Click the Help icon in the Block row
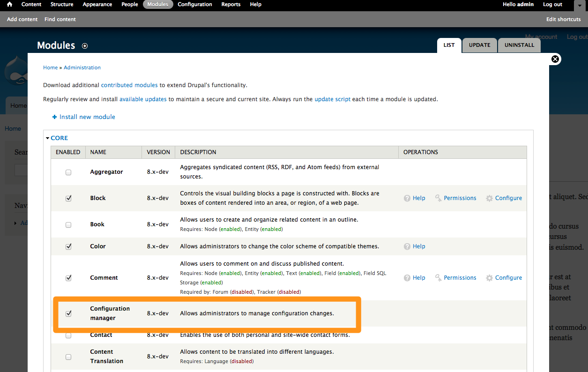 coord(407,198)
